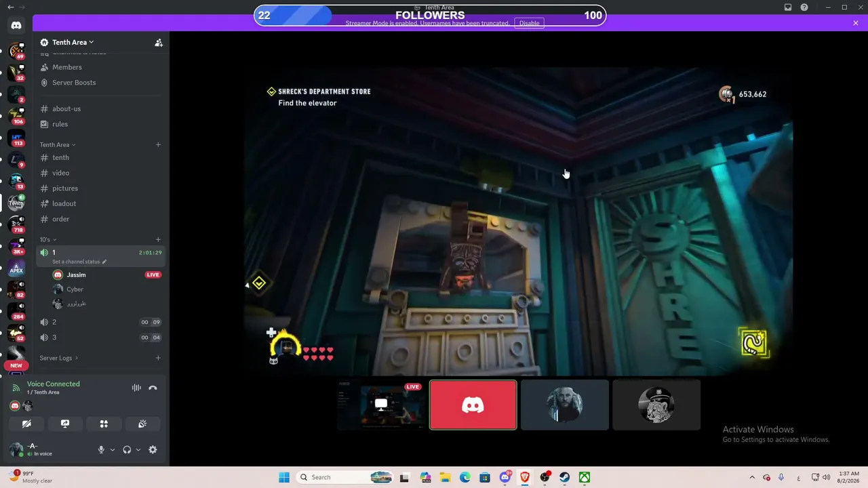
Task: Expand the Server Logs category
Action: 58,358
